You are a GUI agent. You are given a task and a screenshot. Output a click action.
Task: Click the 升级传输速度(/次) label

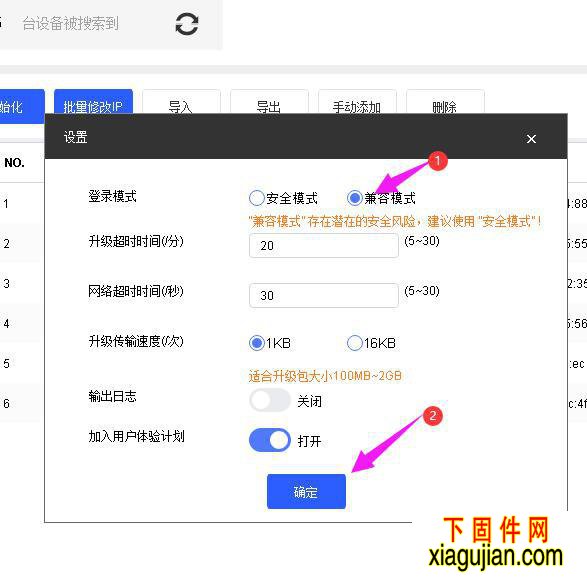click(x=136, y=341)
